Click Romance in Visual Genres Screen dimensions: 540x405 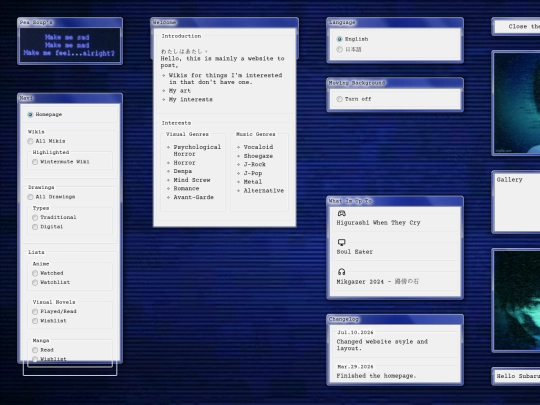coord(186,189)
